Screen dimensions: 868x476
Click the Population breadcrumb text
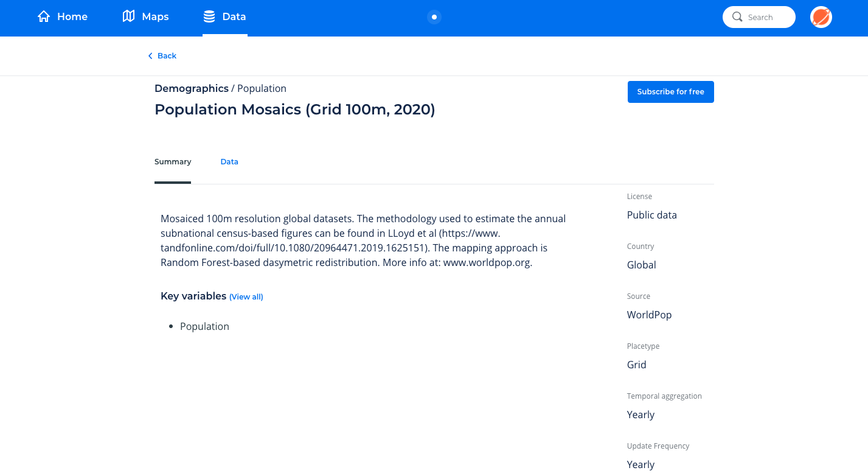coord(262,89)
